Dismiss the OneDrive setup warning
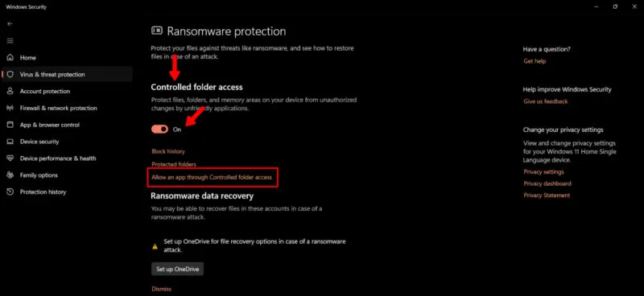Viewport: 644px width, 296px height. (162, 289)
